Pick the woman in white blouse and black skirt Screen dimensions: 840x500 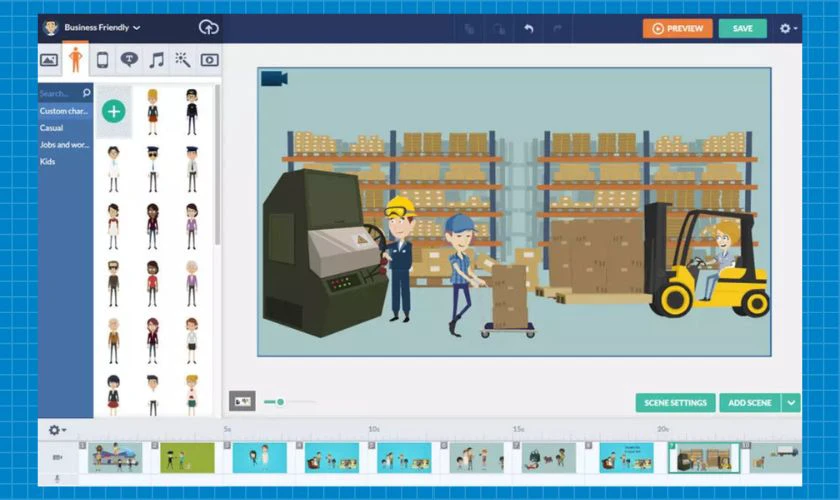click(192, 341)
